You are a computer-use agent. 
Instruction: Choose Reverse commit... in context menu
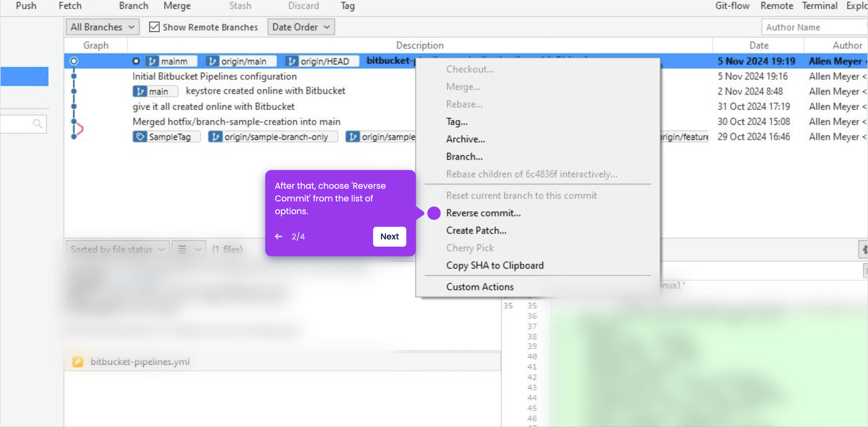coord(483,213)
